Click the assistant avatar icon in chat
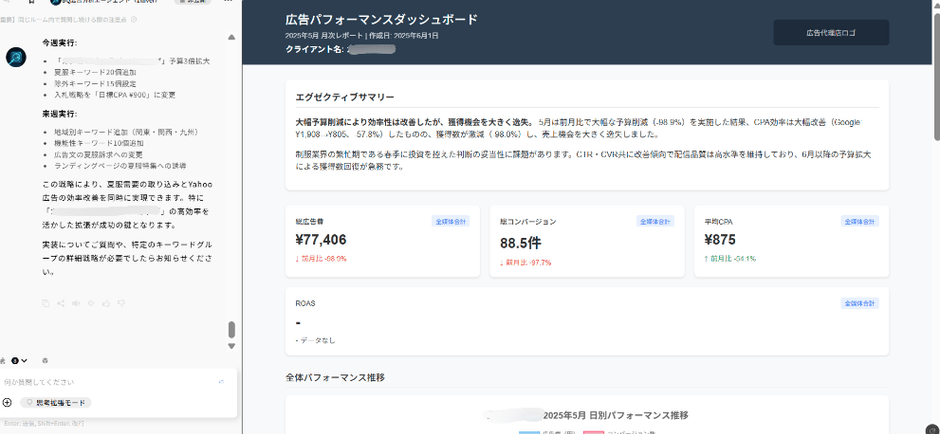This screenshot has width=940, height=434. point(16,57)
